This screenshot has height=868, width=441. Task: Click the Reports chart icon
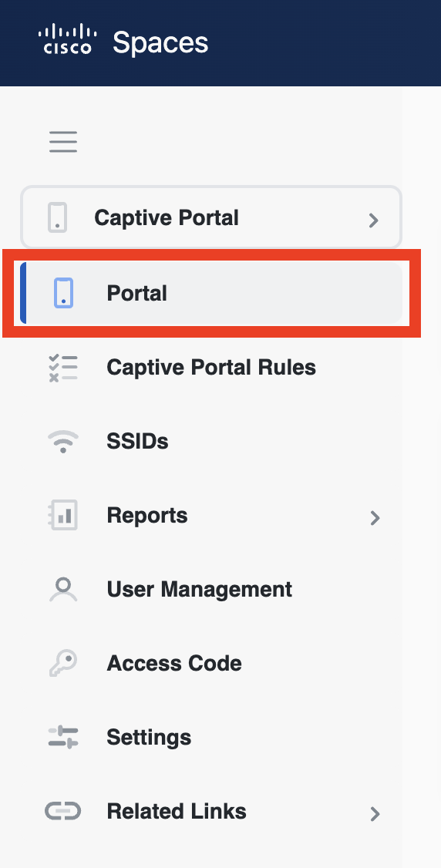(x=63, y=516)
